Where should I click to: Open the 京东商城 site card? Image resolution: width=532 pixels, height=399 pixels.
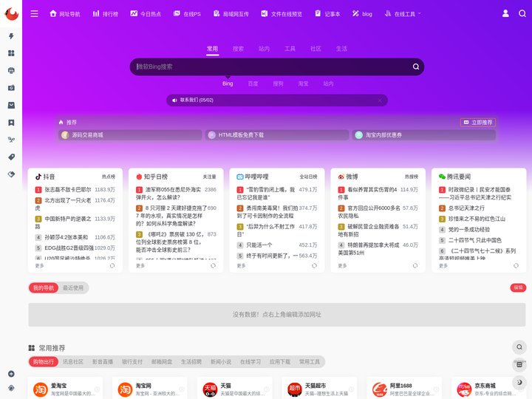click(489, 389)
